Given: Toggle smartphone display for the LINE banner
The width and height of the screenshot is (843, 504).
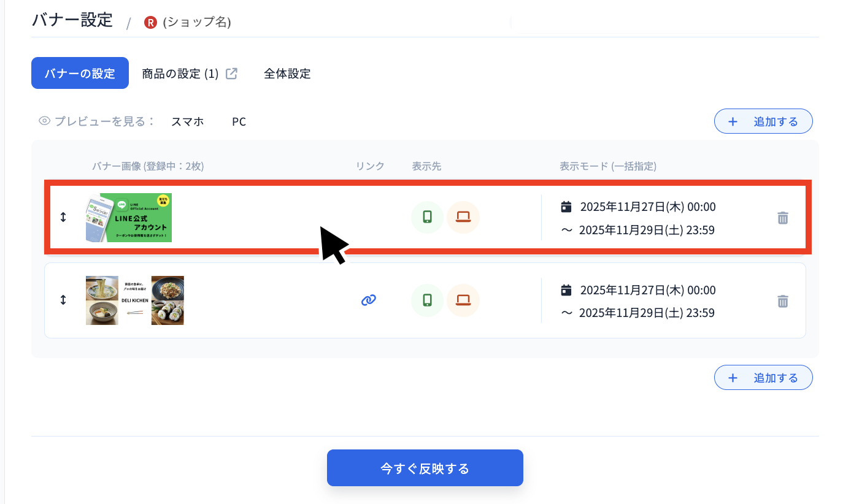Looking at the screenshot, I should [427, 217].
